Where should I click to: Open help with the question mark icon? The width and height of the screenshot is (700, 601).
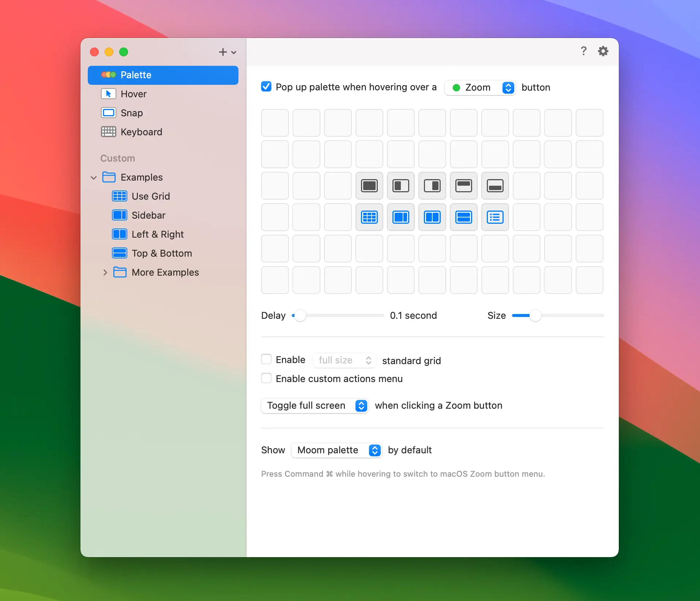583,51
